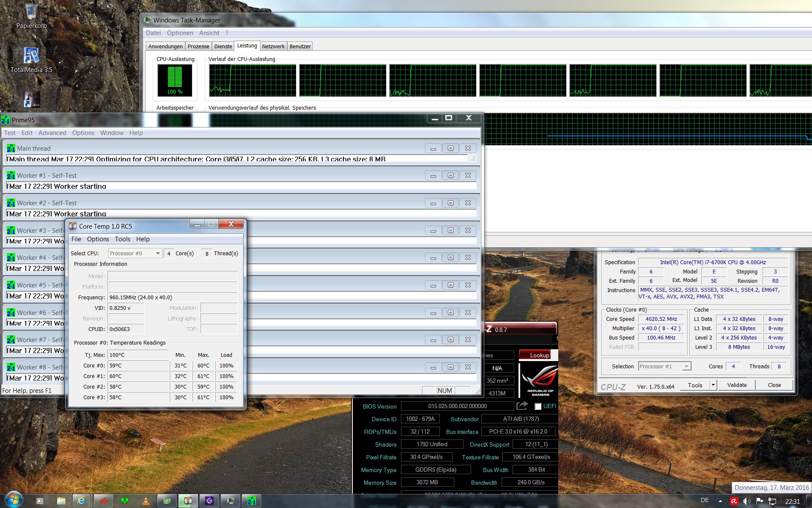The height and width of the screenshot is (508, 812).
Task: Click the volume speaker tray icon
Action: [x=746, y=501]
